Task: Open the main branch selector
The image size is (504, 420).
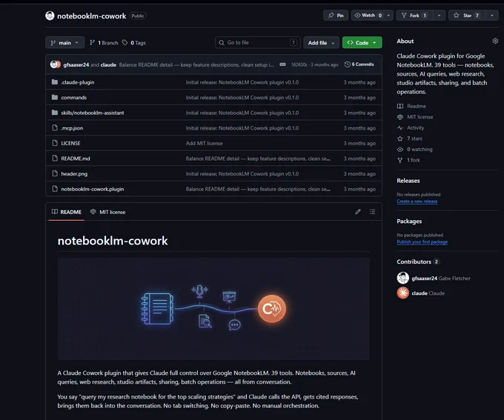Action: coord(65,43)
